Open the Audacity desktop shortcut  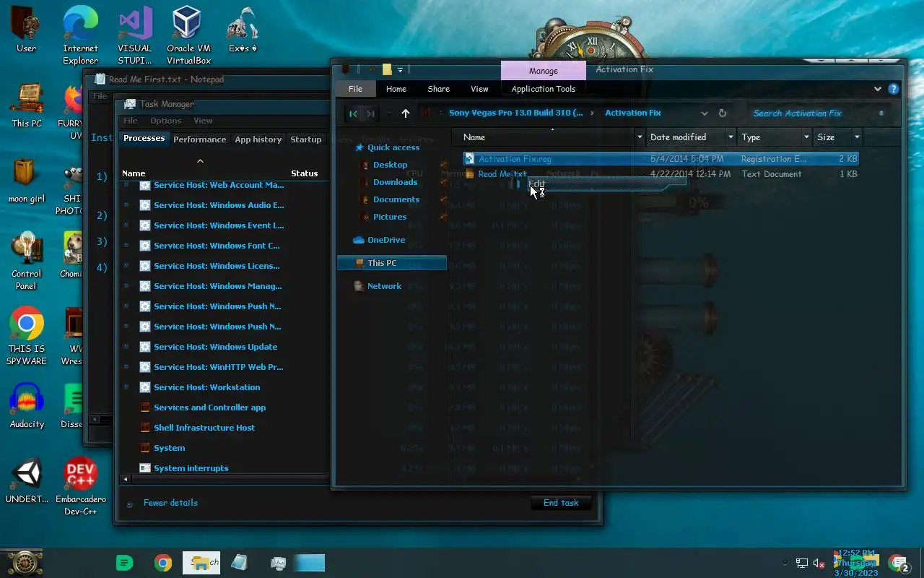(x=27, y=405)
